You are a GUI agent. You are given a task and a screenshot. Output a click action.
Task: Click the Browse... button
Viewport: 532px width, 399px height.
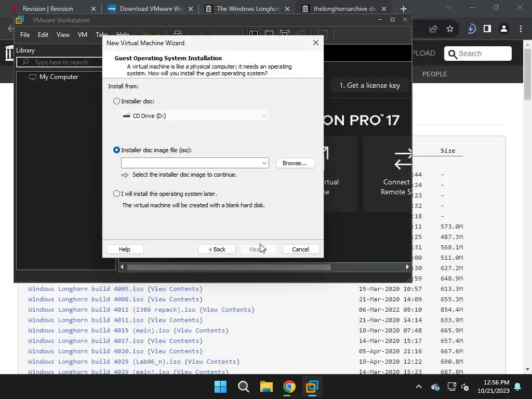(x=295, y=163)
